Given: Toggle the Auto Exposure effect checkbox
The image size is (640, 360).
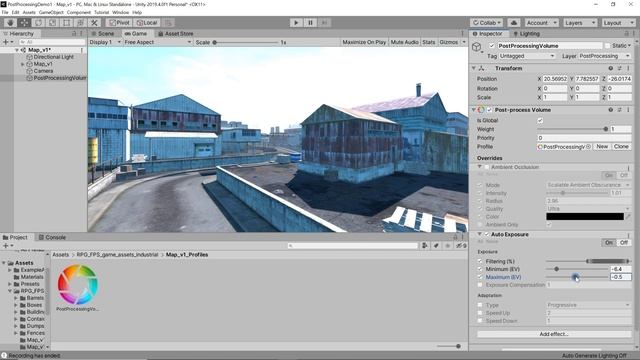Looking at the screenshot, I should click(x=487, y=234).
